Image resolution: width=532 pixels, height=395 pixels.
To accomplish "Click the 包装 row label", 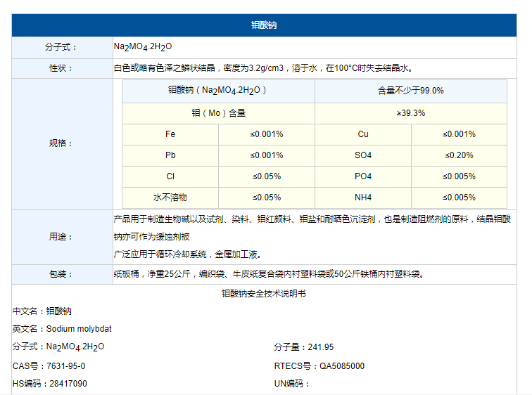I will tap(61, 274).
